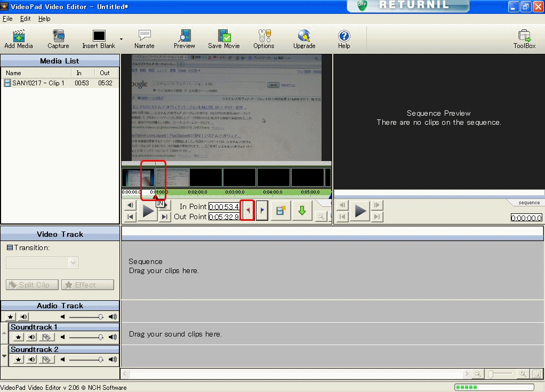Click the clip preview zoom magnifier icon

(320, 217)
